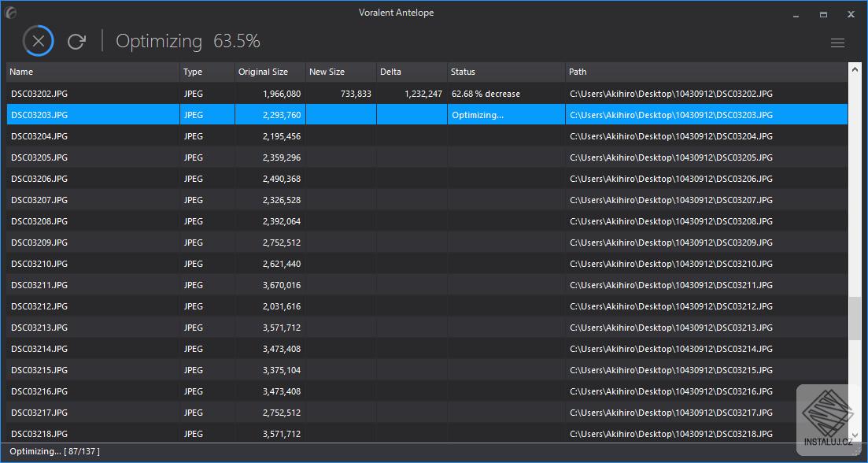Screen dimensions: 868x463
Task: Sort by the Path column header
Action: [x=707, y=72]
